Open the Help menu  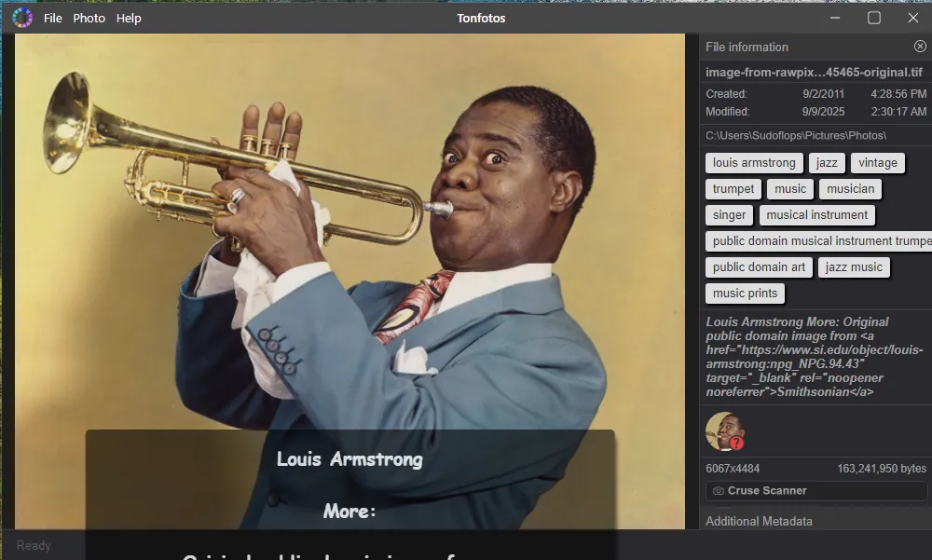(x=129, y=19)
